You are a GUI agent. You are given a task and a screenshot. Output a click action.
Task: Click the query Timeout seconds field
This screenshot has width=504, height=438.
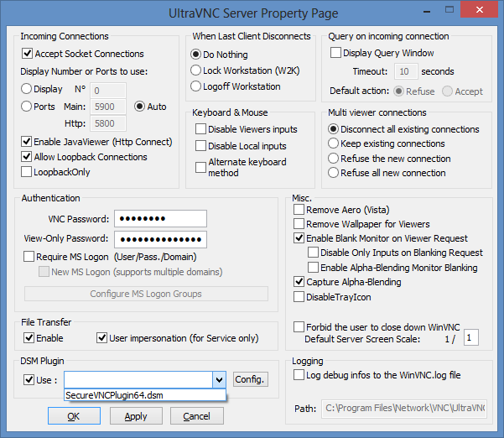[406, 71]
